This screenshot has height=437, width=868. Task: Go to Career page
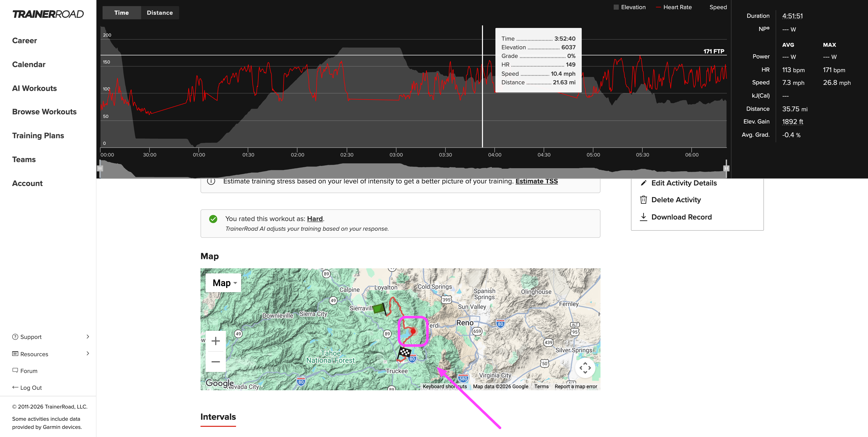(25, 40)
